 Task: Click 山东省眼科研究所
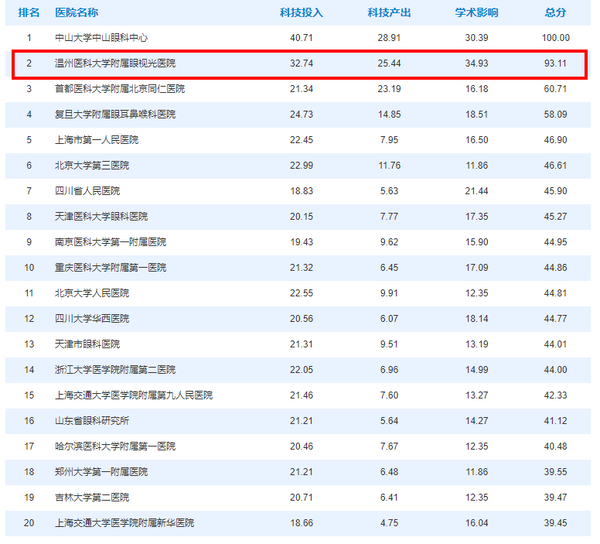pyautogui.click(x=92, y=421)
